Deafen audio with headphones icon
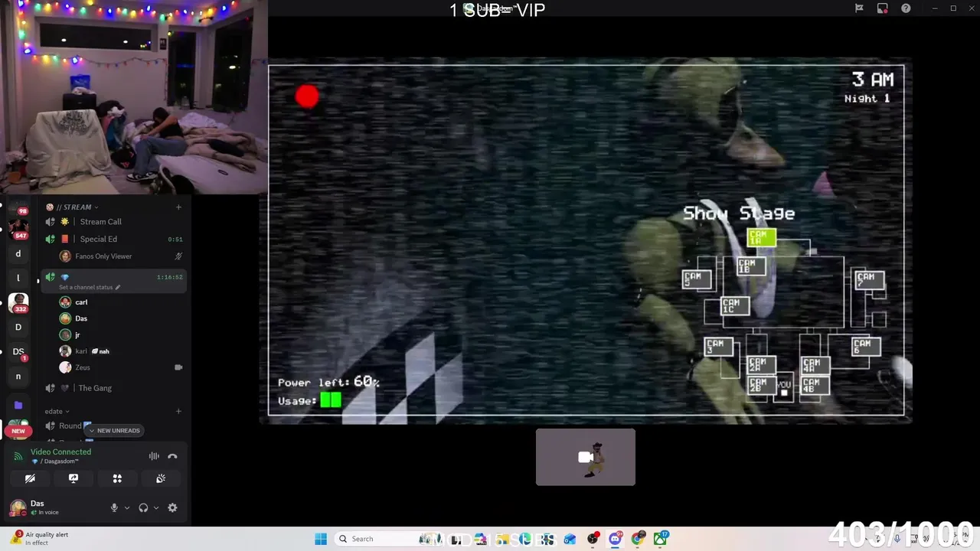 click(x=143, y=507)
